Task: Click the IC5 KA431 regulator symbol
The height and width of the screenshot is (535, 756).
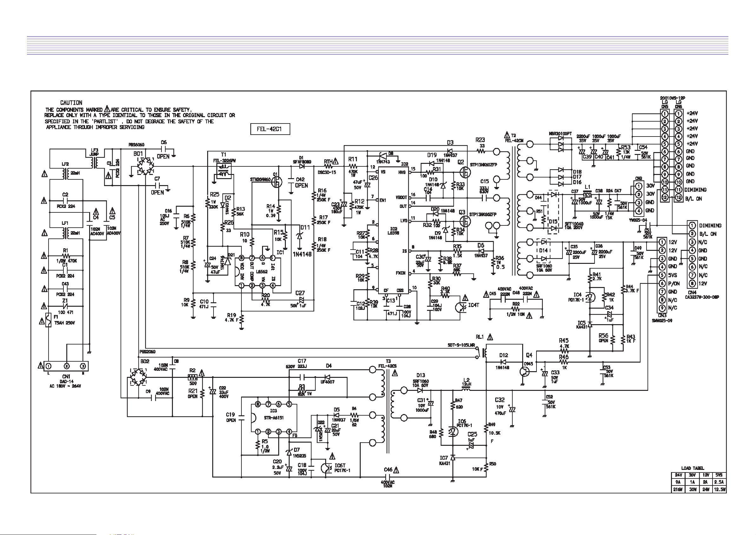Action: [x=590, y=325]
